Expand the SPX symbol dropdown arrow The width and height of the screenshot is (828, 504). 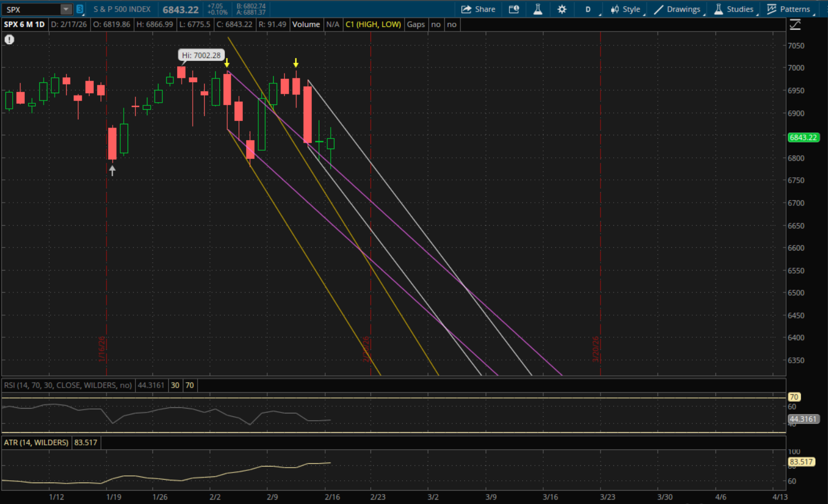tap(66, 9)
